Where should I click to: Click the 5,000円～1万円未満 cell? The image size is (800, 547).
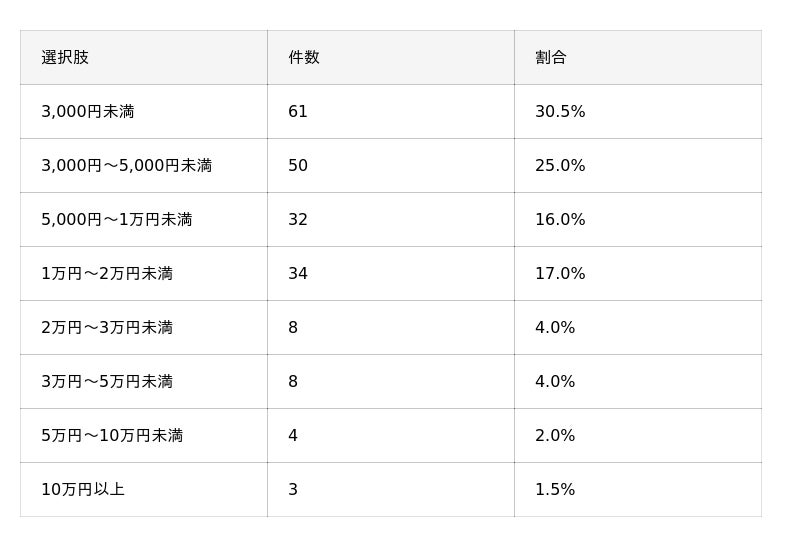click(143, 219)
